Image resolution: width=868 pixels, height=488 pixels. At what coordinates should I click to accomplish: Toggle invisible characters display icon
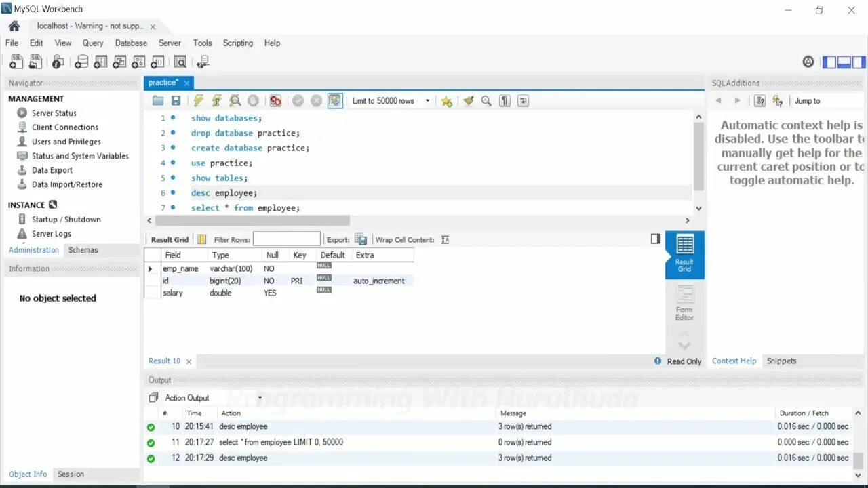click(x=505, y=101)
